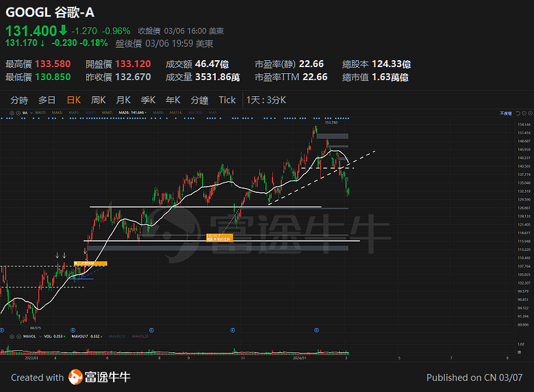Click the 153.780 high price label
This screenshot has width=534, height=392.
tap(331, 122)
